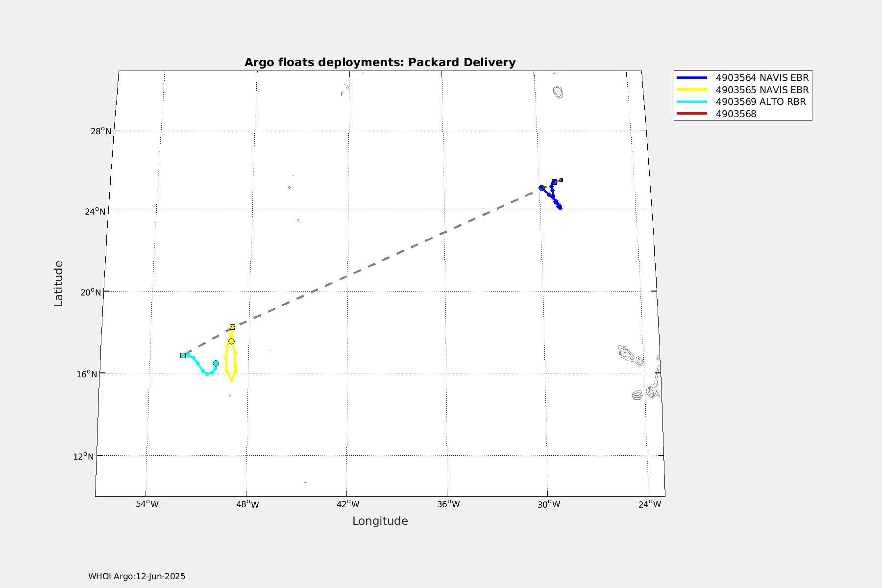Click the yellow legend line for float 4903565
Viewport: 882px width, 588px height.
pos(692,90)
